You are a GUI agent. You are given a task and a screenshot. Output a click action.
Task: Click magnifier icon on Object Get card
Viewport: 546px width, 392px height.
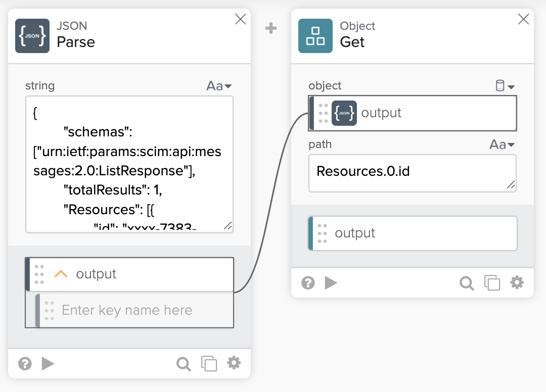(467, 283)
